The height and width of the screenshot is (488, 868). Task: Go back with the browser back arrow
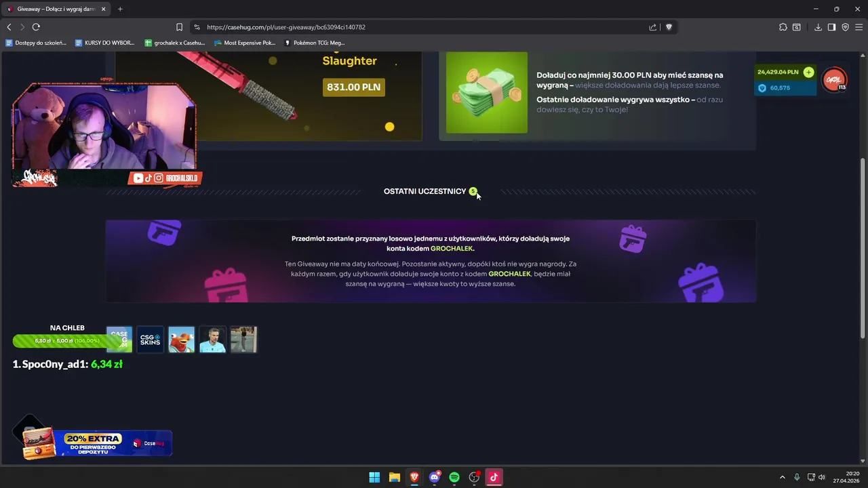[x=9, y=27]
